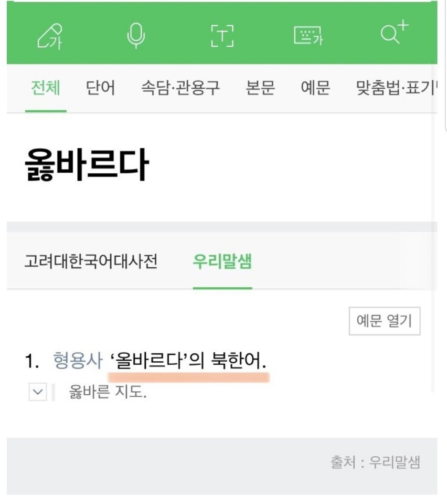Click the 형용사 part-of-speech link
The image size is (447, 504).
[x=78, y=361]
